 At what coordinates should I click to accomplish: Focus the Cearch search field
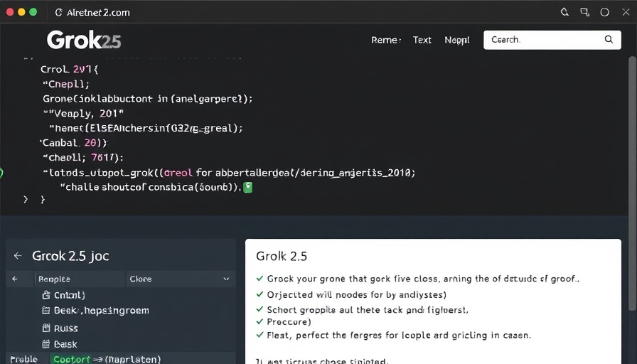[x=552, y=40]
